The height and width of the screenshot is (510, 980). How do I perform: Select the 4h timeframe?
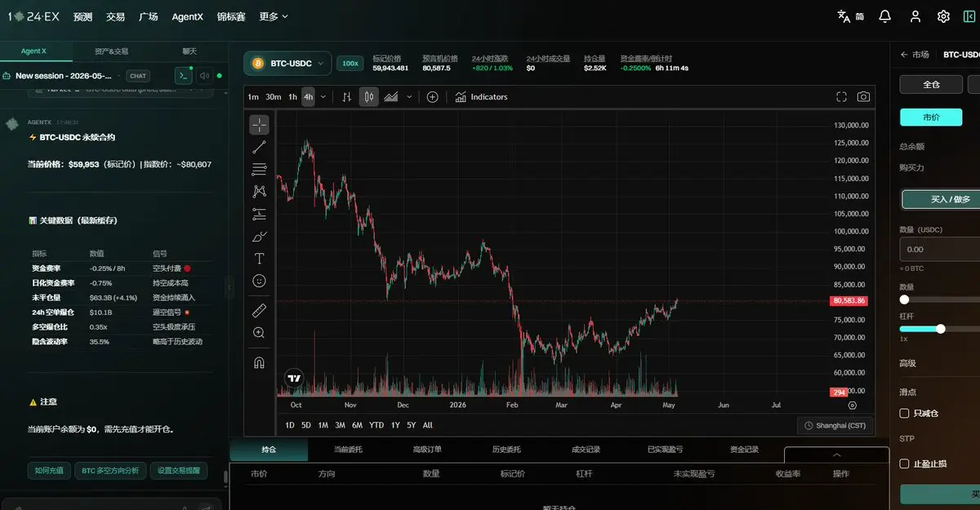click(x=308, y=97)
